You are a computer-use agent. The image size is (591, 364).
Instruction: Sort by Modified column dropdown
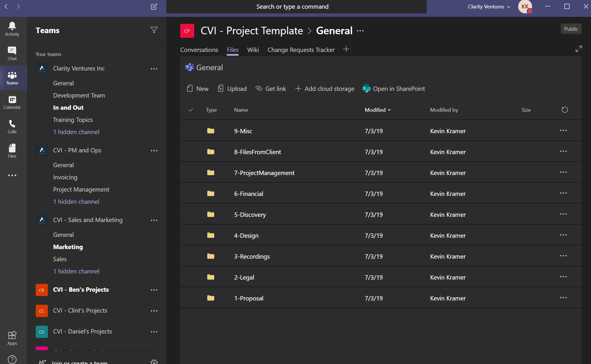point(378,110)
